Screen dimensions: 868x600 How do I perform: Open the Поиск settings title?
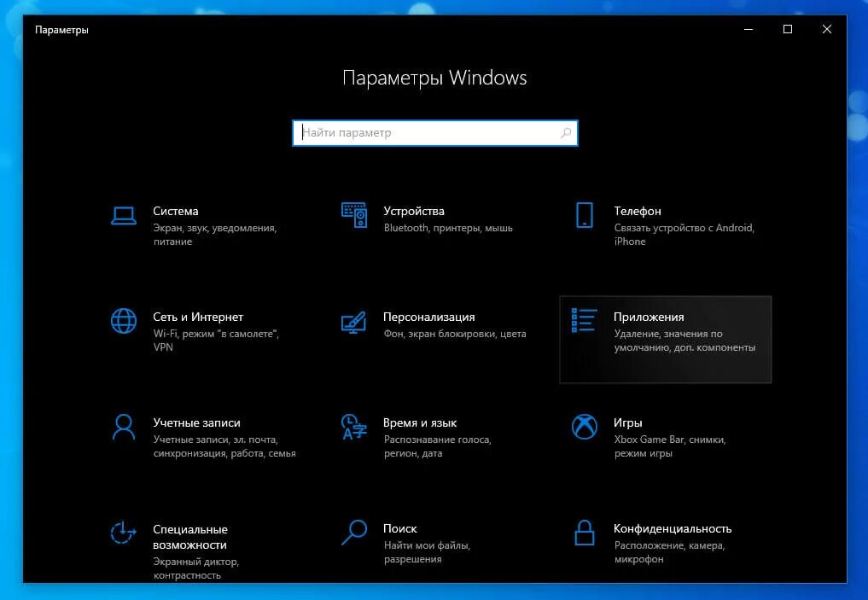point(400,528)
